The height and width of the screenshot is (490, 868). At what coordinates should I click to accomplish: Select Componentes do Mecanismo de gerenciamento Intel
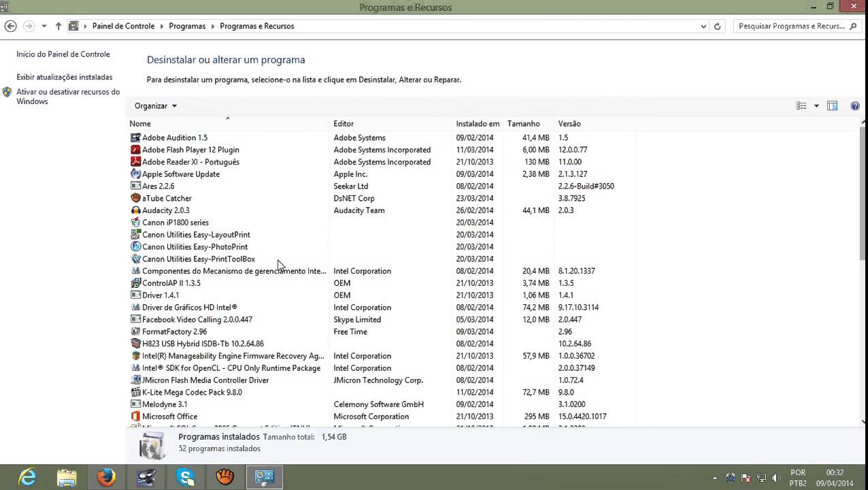tap(381, 271)
